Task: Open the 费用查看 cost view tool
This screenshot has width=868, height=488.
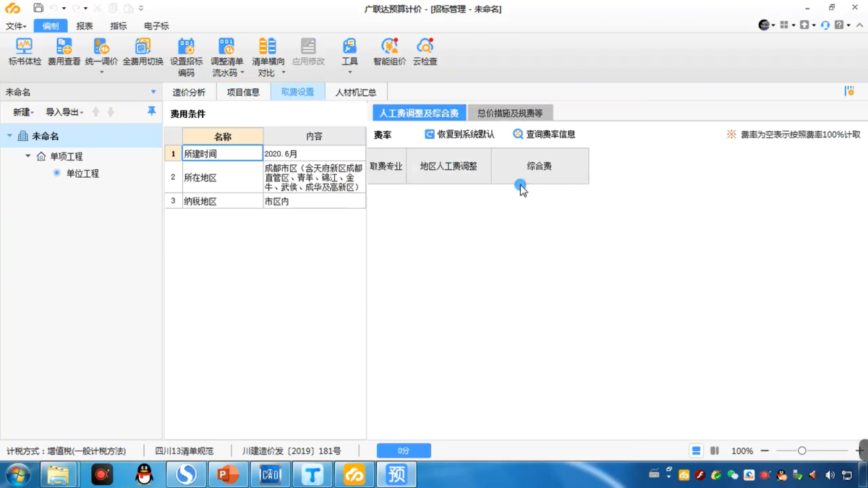Action: 64,52
